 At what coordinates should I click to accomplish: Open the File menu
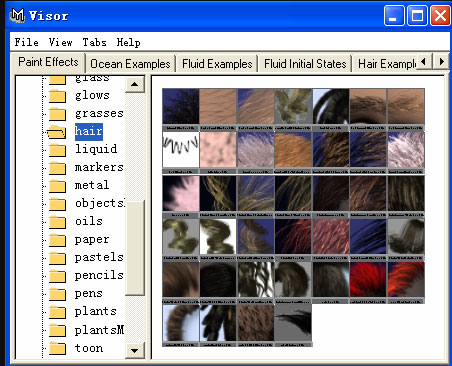tap(26, 42)
